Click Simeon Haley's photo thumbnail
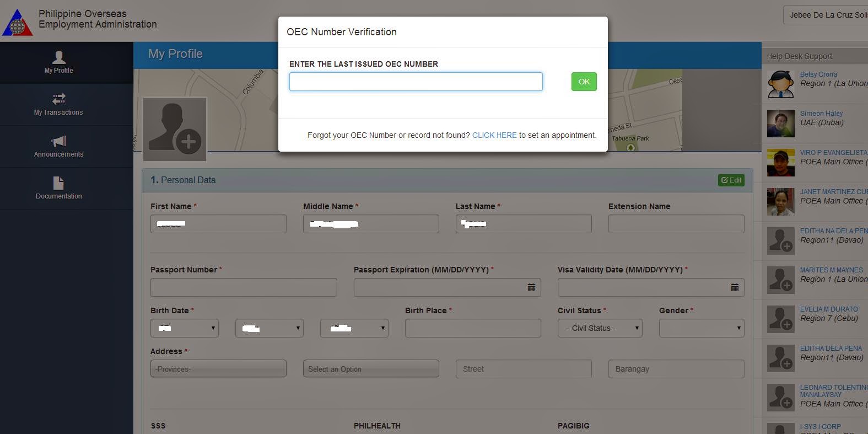Image resolution: width=868 pixels, height=434 pixels. 781,124
